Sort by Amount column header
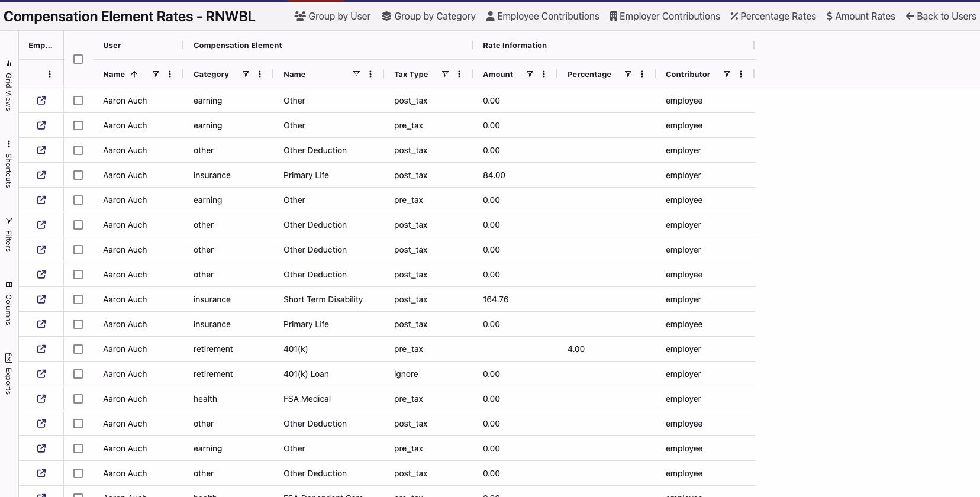The image size is (980, 497). tap(498, 74)
